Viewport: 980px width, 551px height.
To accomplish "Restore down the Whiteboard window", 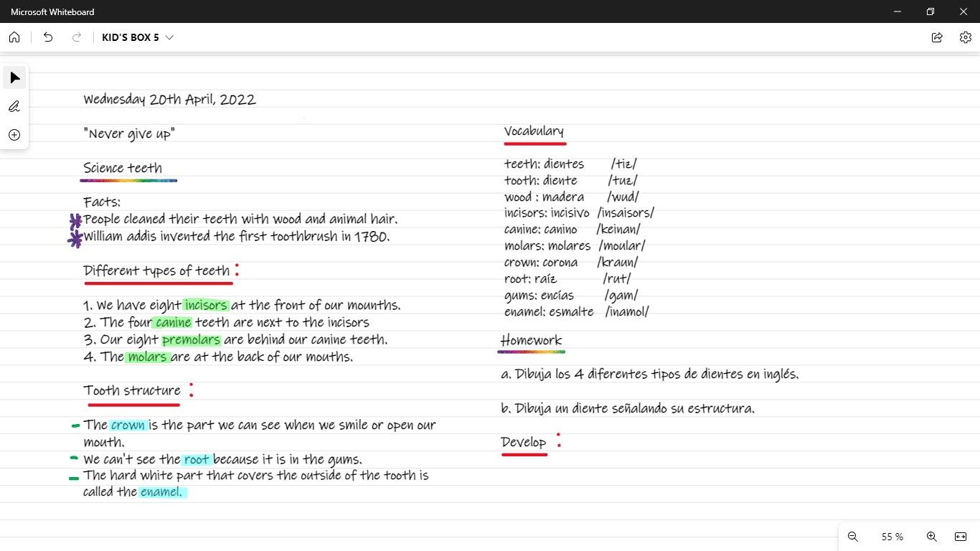I will pyautogui.click(x=930, y=11).
